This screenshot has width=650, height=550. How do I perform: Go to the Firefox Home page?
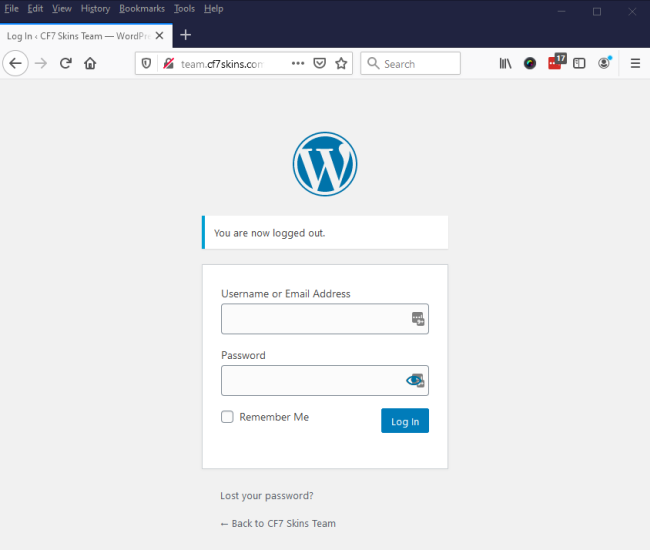tap(90, 63)
